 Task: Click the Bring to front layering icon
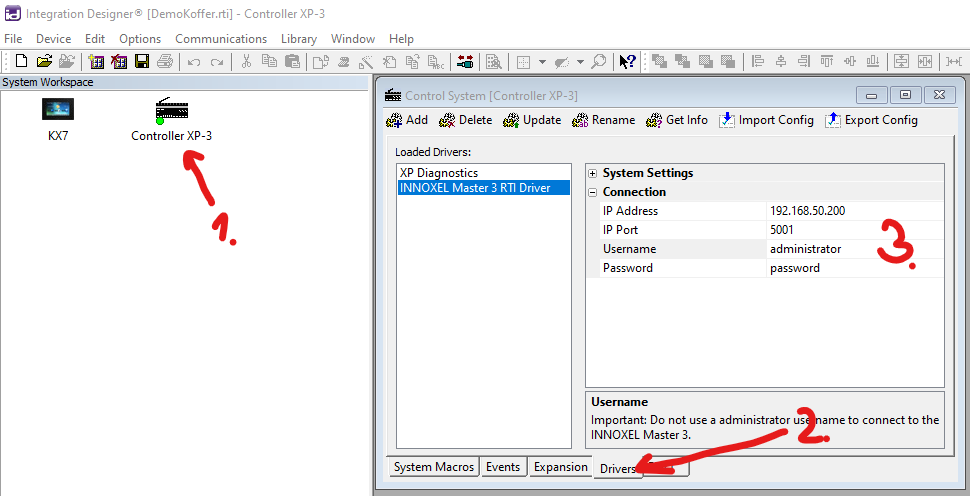(659, 61)
